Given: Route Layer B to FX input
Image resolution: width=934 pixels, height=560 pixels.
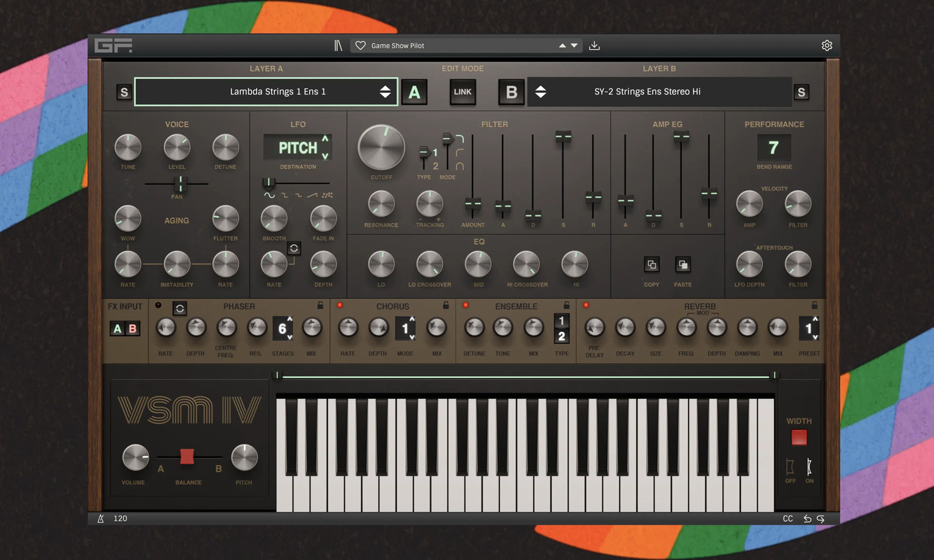Looking at the screenshot, I should 132,329.
